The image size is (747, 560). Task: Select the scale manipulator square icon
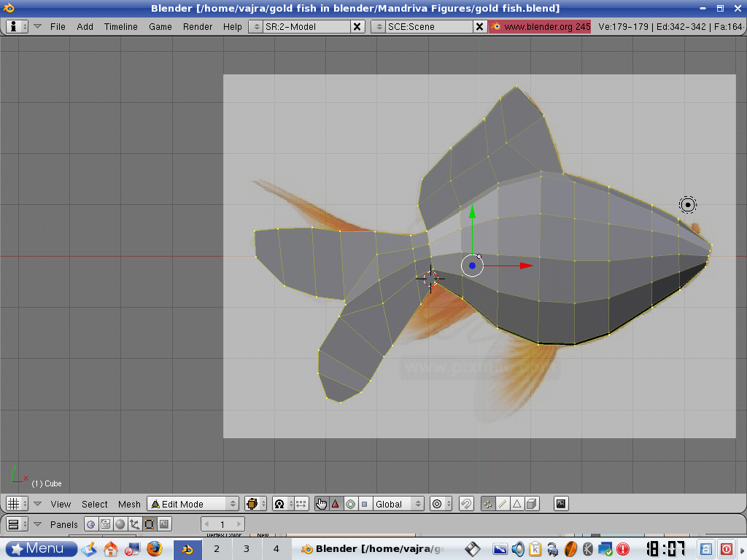tap(364, 504)
